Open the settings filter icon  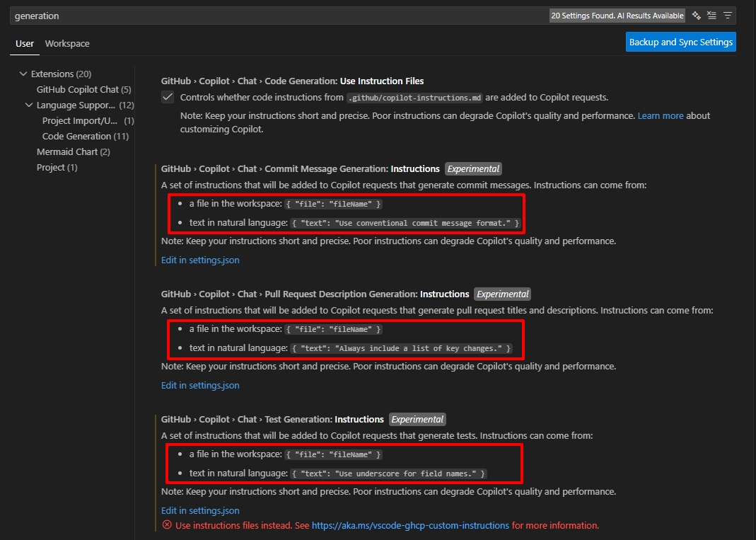tap(728, 16)
